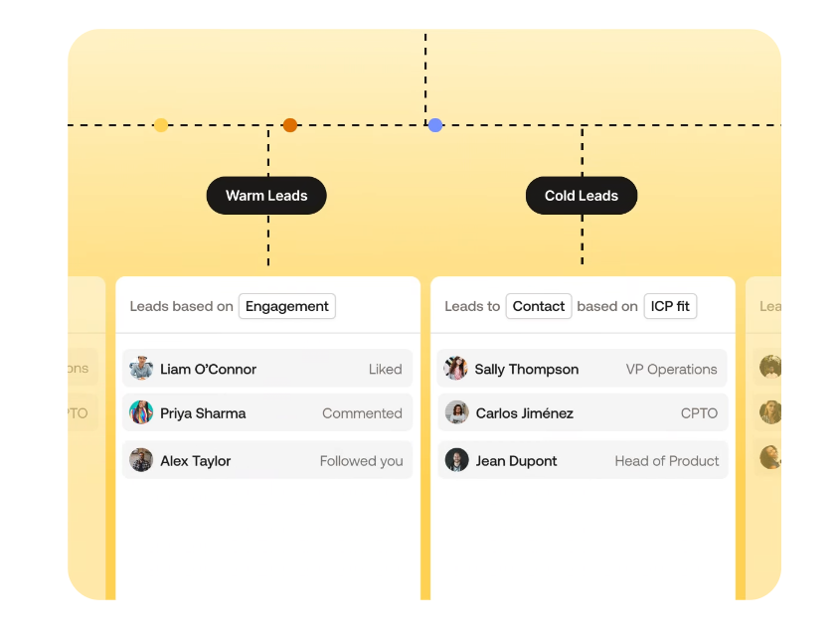Open Liam O'Connor's lead row
This screenshot has width=840, height=637.
267,368
